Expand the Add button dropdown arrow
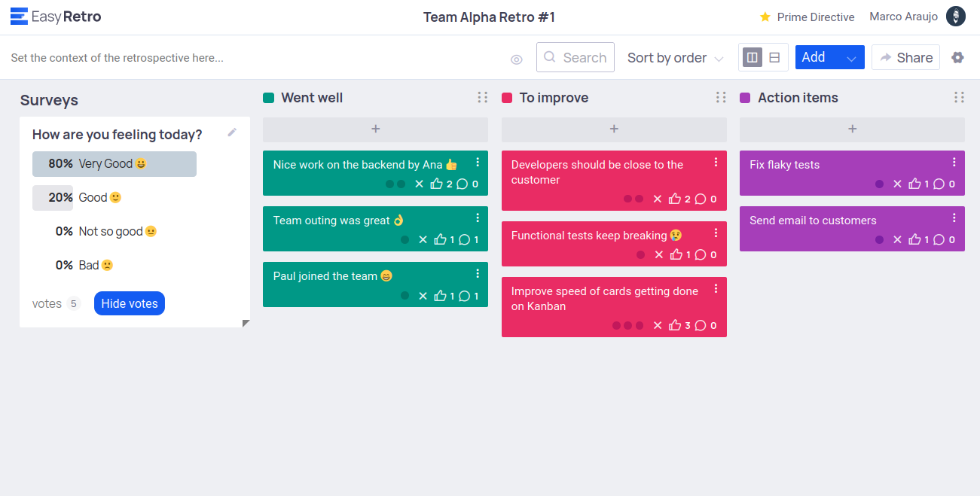The height and width of the screenshot is (496, 980). coord(851,58)
